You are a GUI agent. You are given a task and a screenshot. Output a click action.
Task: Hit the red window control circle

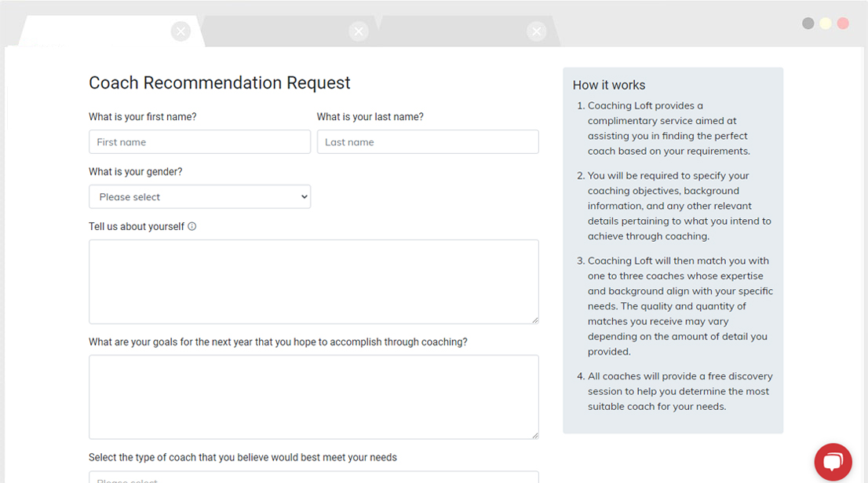pos(843,24)
